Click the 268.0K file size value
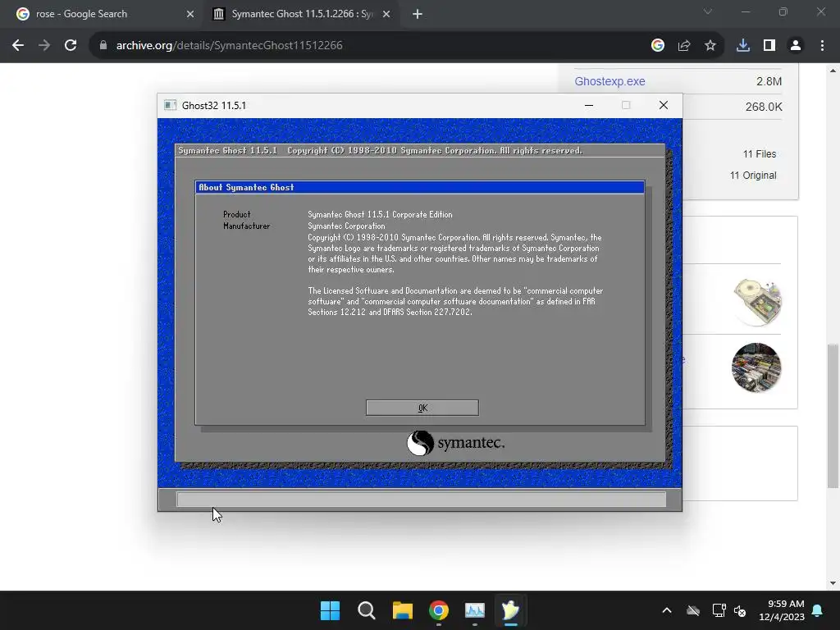Viewport: 840px width, 630px height. coord(764,107)
